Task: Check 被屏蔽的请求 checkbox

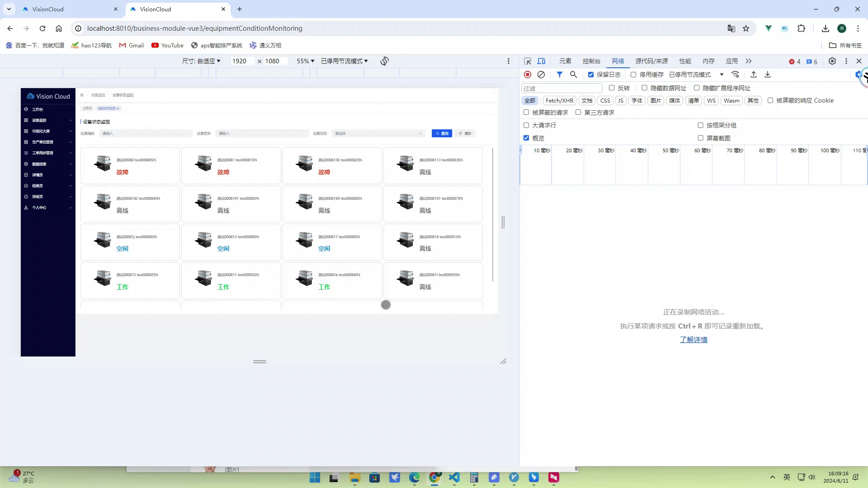Action: (526, 113)
